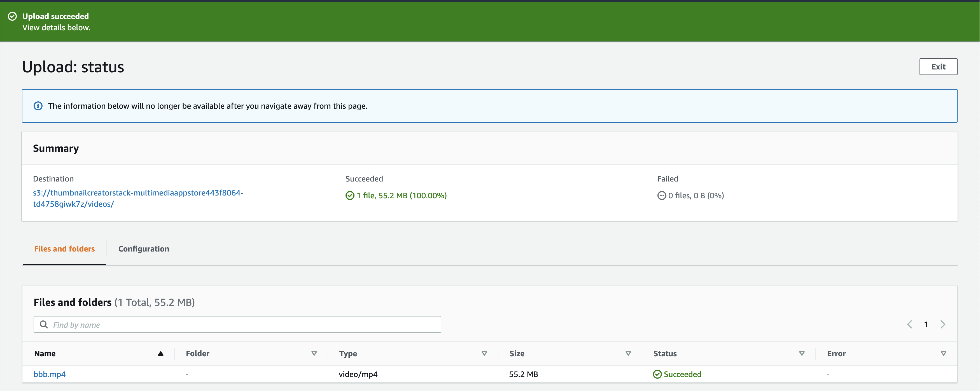The height and width of the screenshot is (391, 980).
Task: Select Files and folders tab
Action: coord(64,249)
